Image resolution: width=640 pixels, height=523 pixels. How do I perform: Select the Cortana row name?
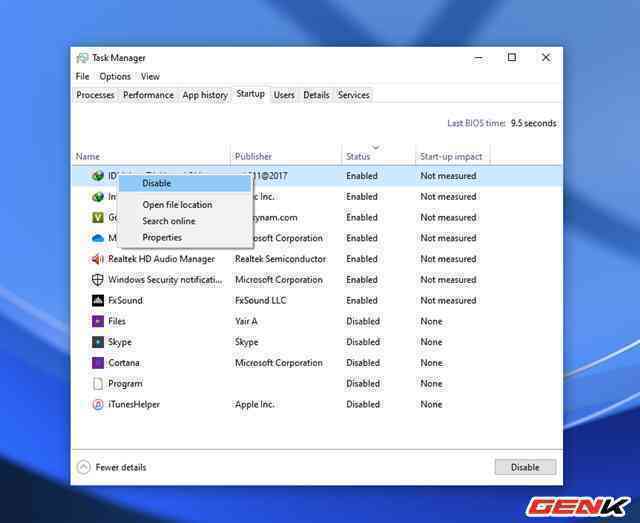click(x=124, y=363)
